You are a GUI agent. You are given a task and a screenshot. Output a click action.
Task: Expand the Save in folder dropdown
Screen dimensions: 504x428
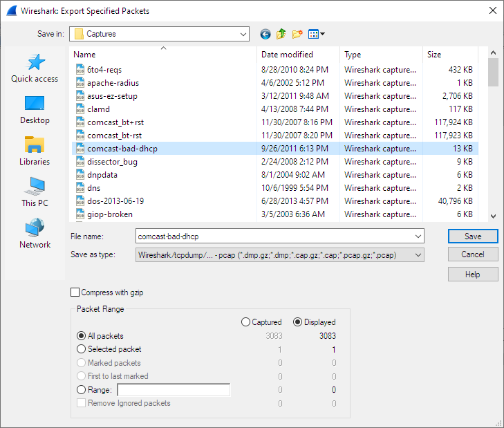click(243, 34)
